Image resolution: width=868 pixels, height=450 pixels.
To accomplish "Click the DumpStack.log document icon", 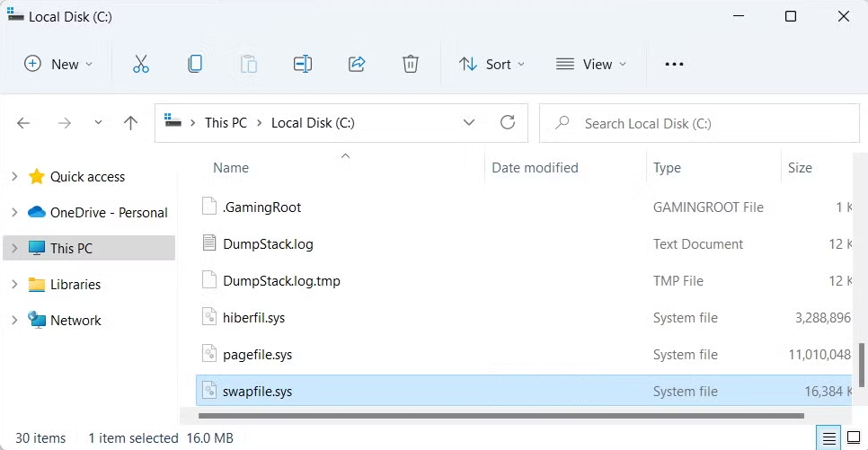I will point(209,243).
